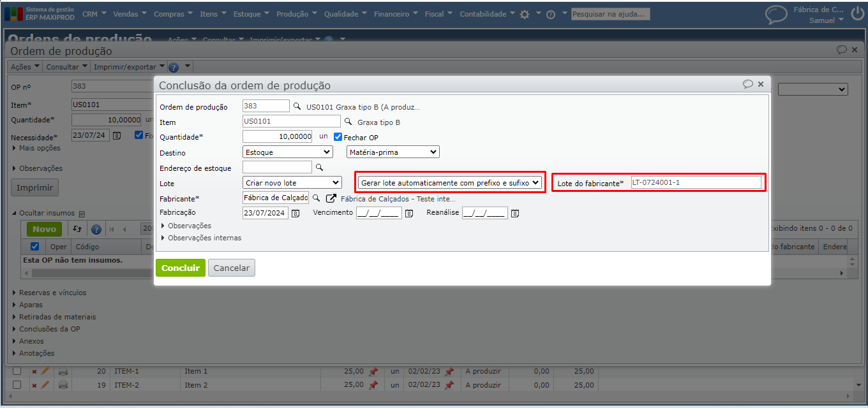
Task: Open Imprimir/exportar menu in Ordem de produção window
Action: click(x=128, y=67)
